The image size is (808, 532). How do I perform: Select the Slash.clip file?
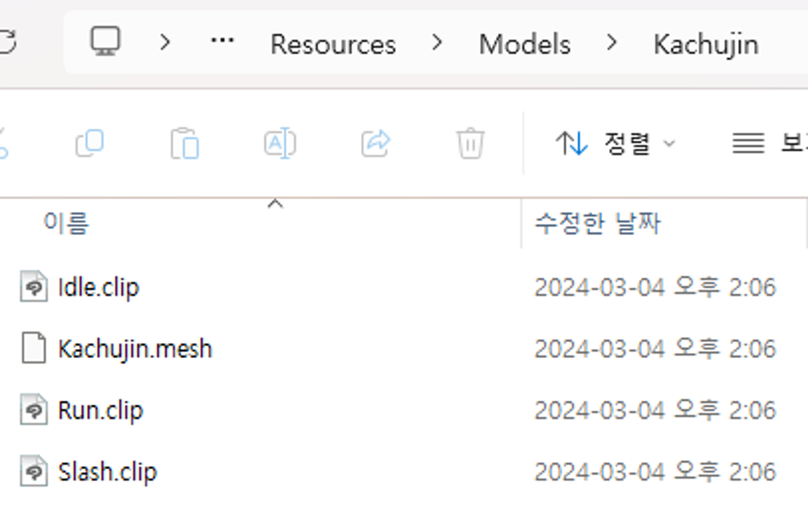[107, 471]
